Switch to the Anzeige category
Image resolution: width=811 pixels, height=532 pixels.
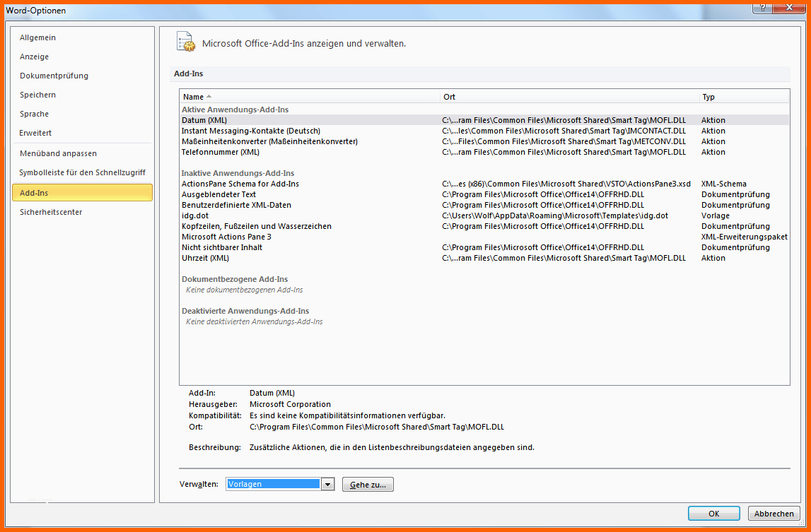click(35, 57)
